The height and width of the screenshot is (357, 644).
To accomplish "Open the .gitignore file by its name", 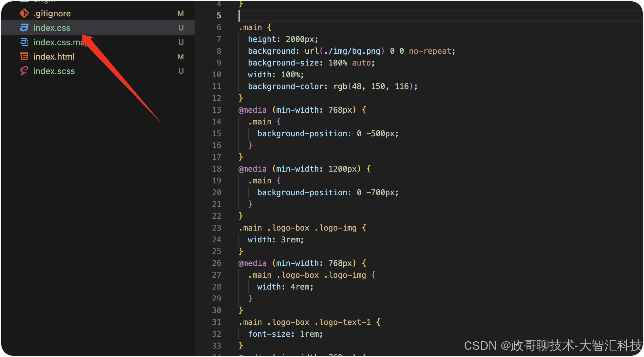I will coord(52,13).
